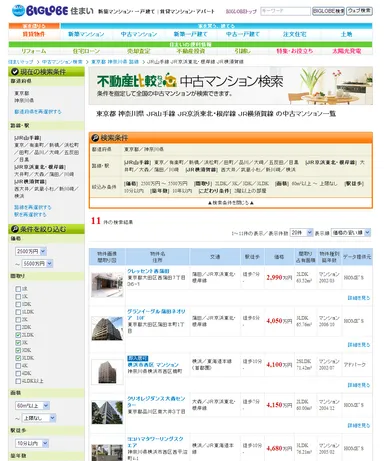Toggle the 1DK floor plan checkbox
The image size is (384, 461).
18,304
